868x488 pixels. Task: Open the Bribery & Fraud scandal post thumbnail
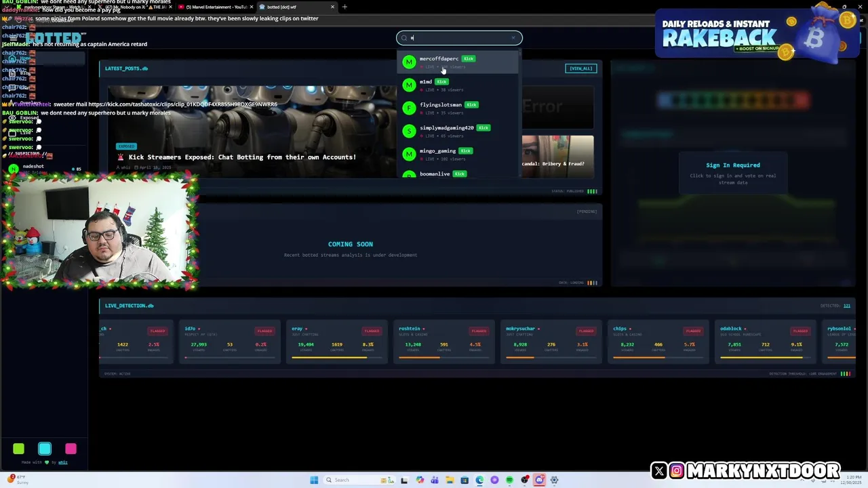(557, 156)
